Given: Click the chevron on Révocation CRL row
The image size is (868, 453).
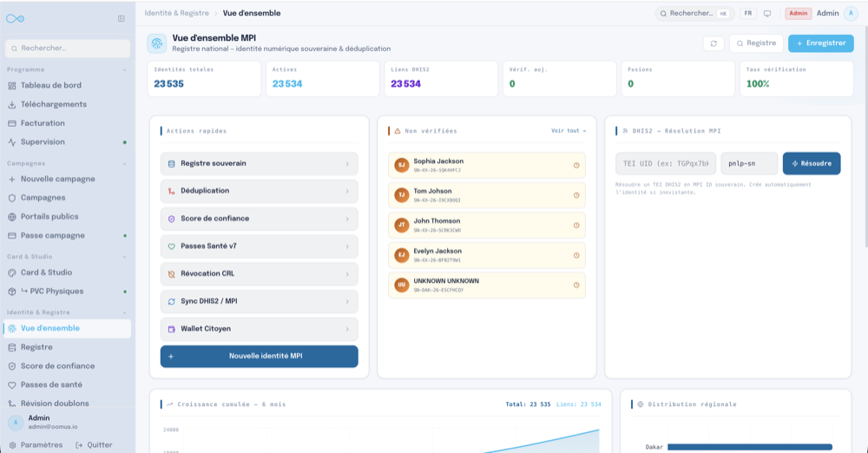Looking at the screenshot, I should tap(347, 274).
